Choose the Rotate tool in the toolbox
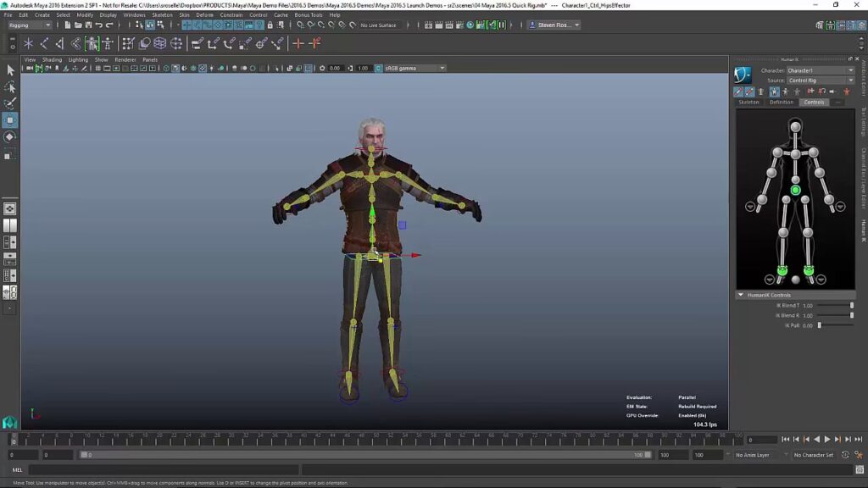 (9, 136)
